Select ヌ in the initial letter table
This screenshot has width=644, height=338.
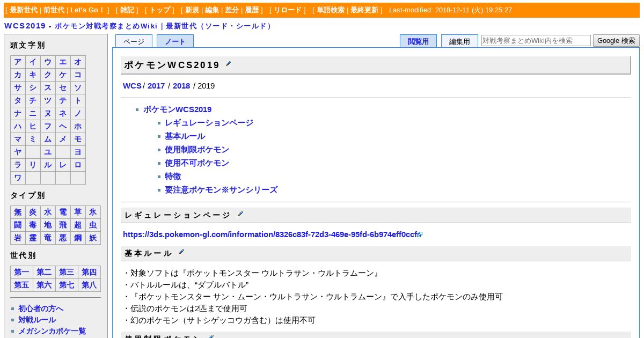coord(48,114)
